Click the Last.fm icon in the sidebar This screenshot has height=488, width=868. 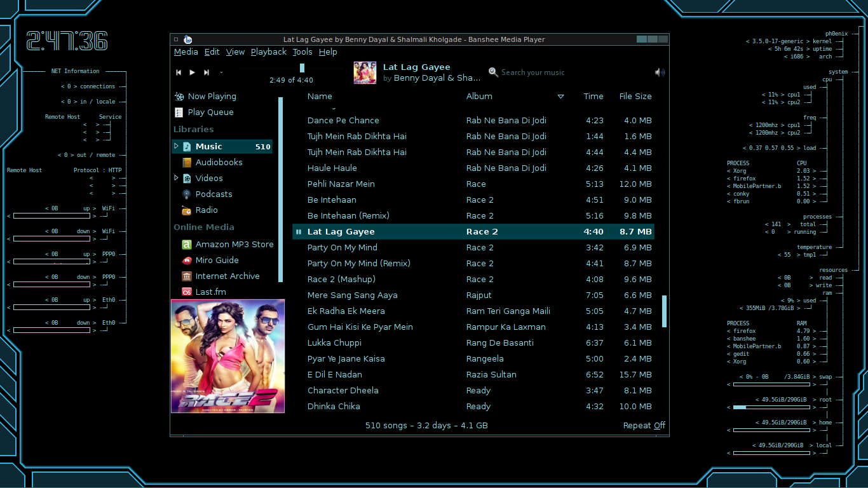coord(186,292)
